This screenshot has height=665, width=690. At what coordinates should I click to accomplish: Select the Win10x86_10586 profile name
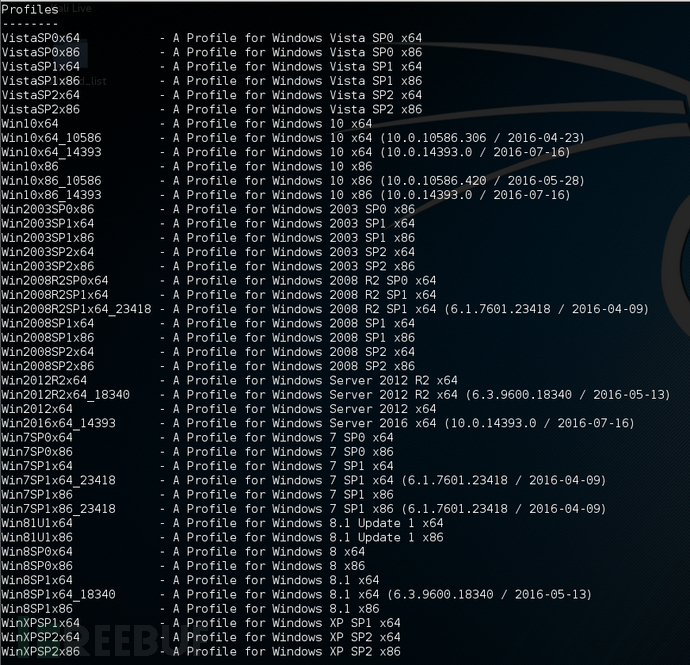coord(51,181)
